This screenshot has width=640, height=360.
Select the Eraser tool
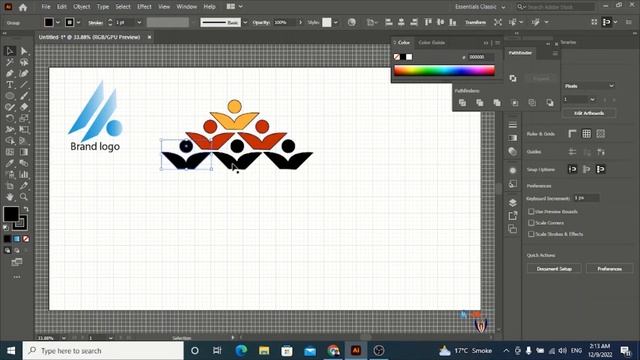(x=24, y=107)
